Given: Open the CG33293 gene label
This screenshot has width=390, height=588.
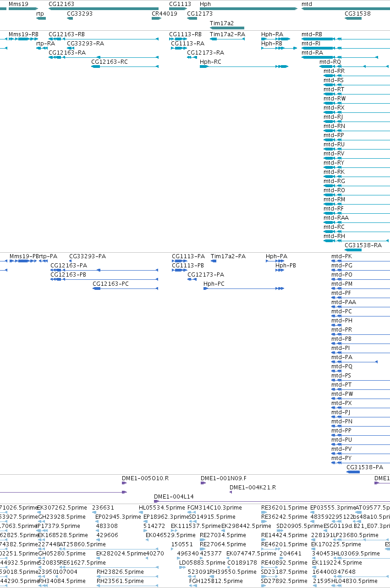Looking at the screenshot, I should coord(80,14).
